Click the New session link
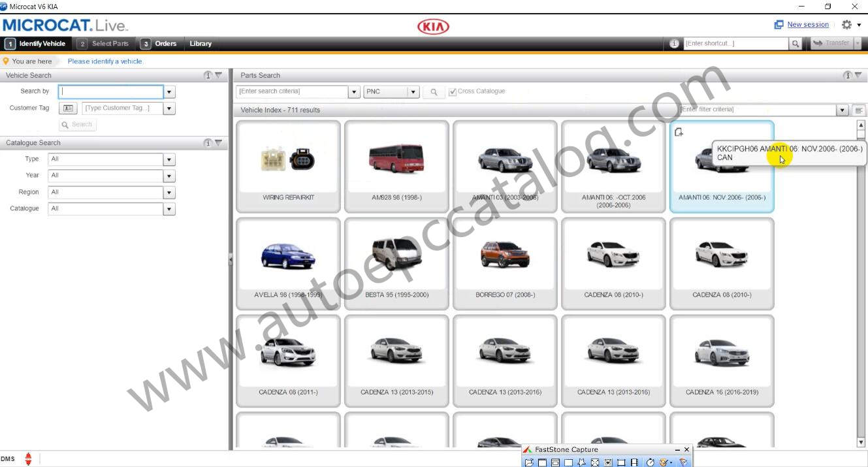This screenshot has height=467, width=868. coord(807,25)
